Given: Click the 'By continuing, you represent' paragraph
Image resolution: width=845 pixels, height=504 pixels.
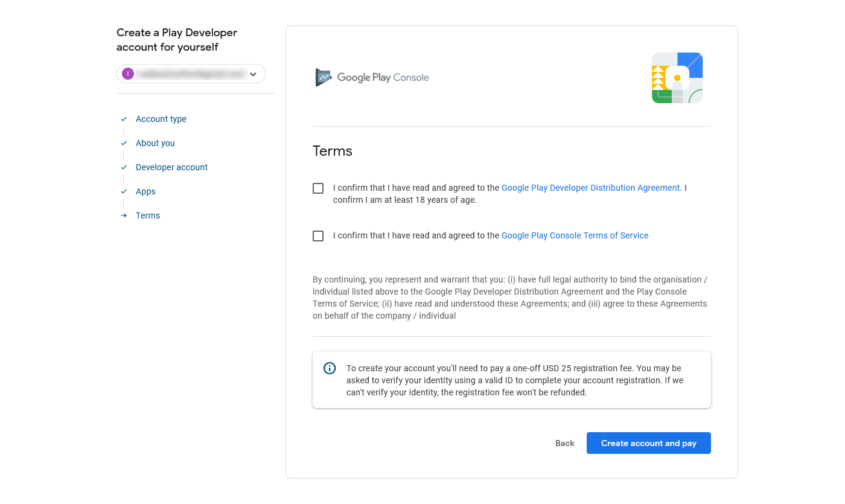Looking at the screenshot, I should click(x=511, y=298).
